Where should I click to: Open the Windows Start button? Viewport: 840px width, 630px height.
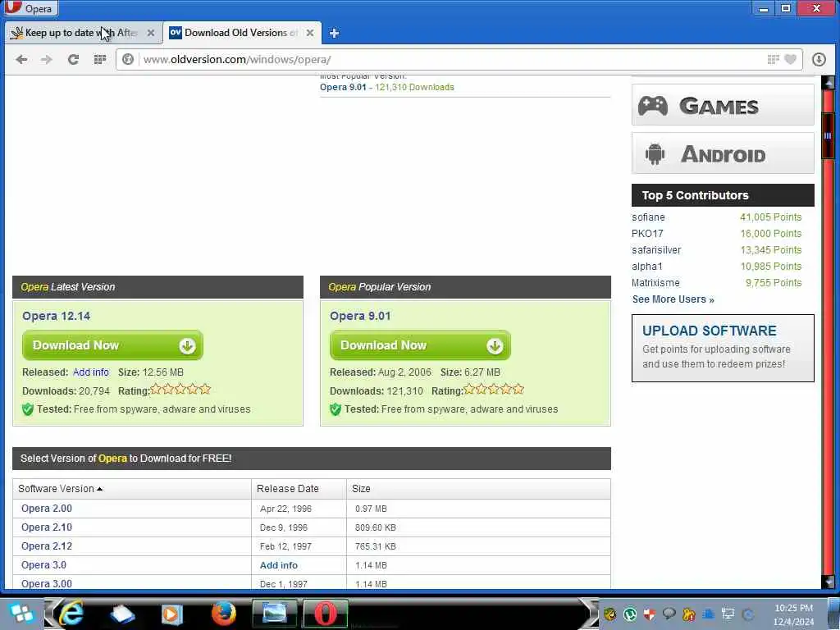(22, 614)
